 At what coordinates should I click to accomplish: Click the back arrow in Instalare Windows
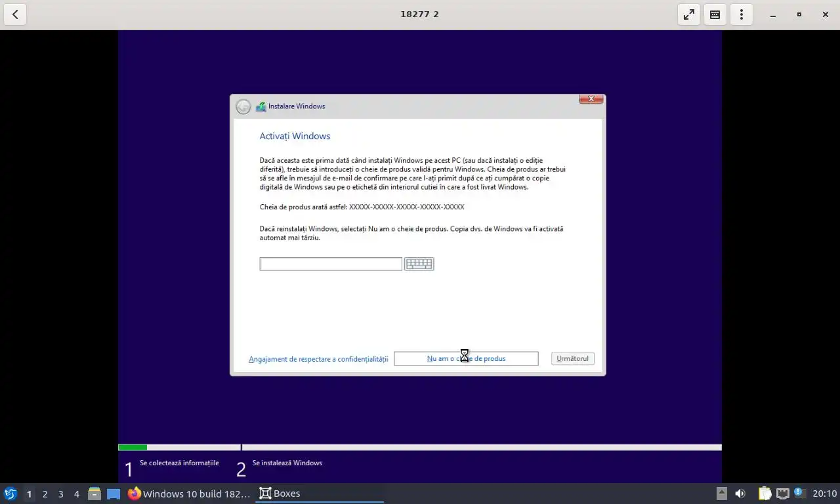(x=243, y=106)
